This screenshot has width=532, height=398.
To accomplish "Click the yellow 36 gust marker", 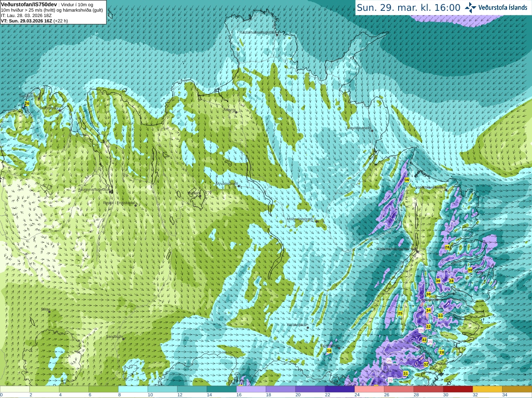I will [406, 180].
